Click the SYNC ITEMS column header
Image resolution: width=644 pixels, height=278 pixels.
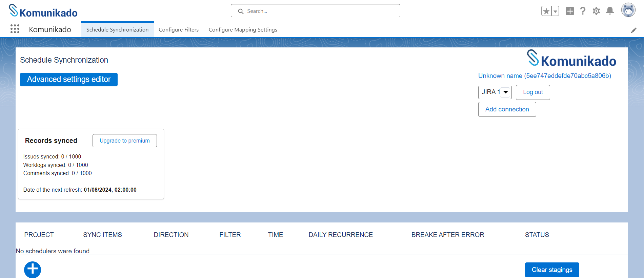tap(102, 235)
